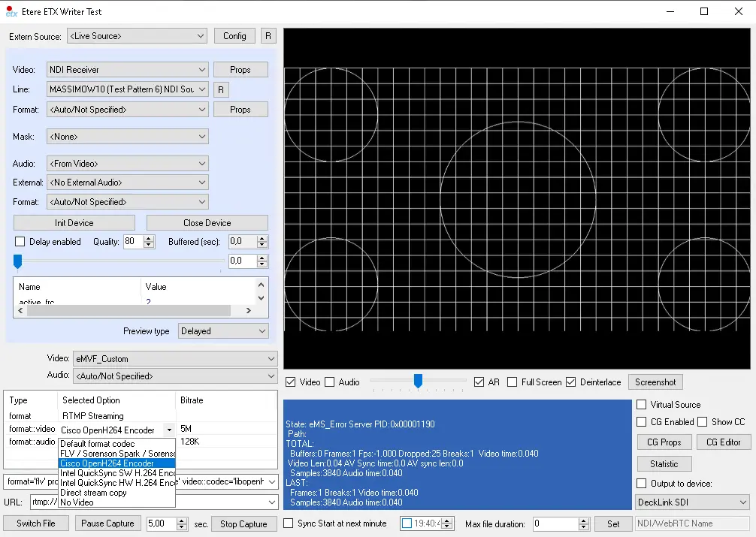
Task: Enable the Virtual Source checkbox
Action: [642, 405]
